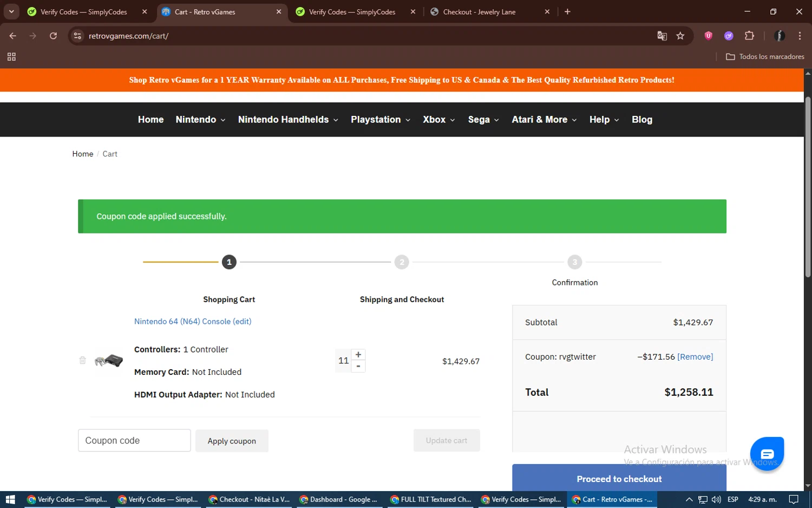Show hidden system tray icons

[x=689, y=499]
